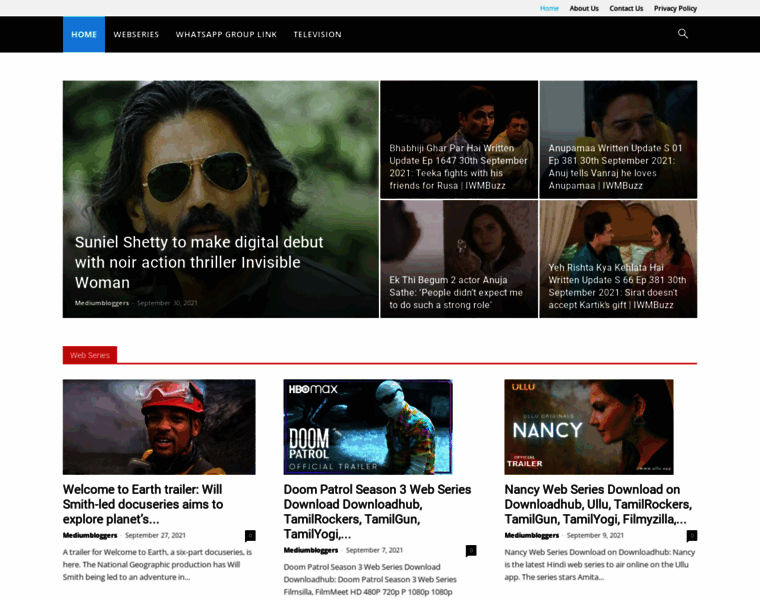Click the Web Series section label
760x600 pixels.
[x=90, y=355]
